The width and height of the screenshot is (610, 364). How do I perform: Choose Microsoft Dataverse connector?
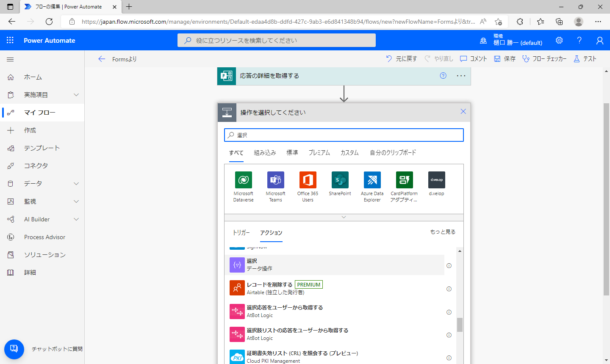tap(244, 187)
